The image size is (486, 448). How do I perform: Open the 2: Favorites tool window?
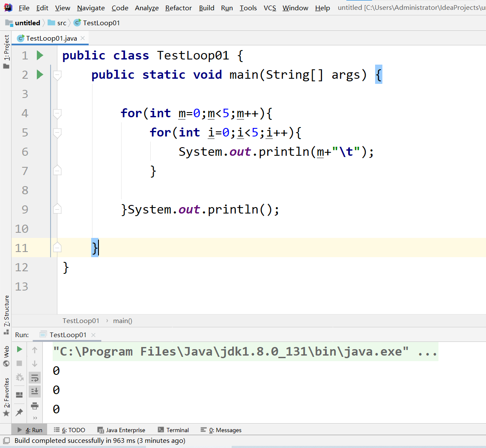(x=6, y=397)
